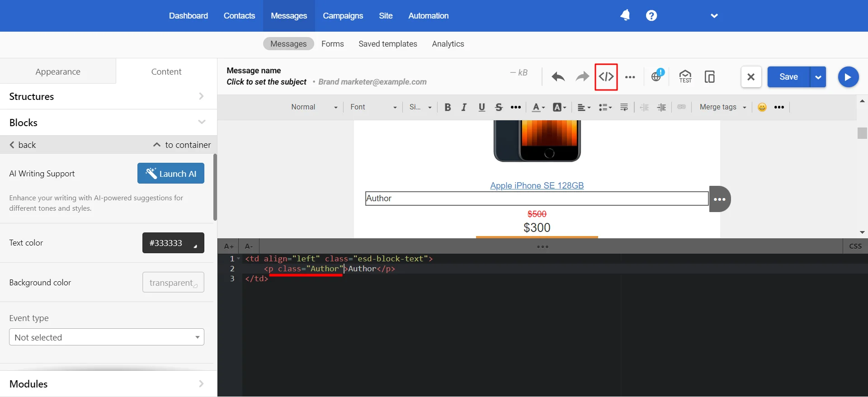Click the decrease indent icon
Screen dimensions: 868x397
644,107
